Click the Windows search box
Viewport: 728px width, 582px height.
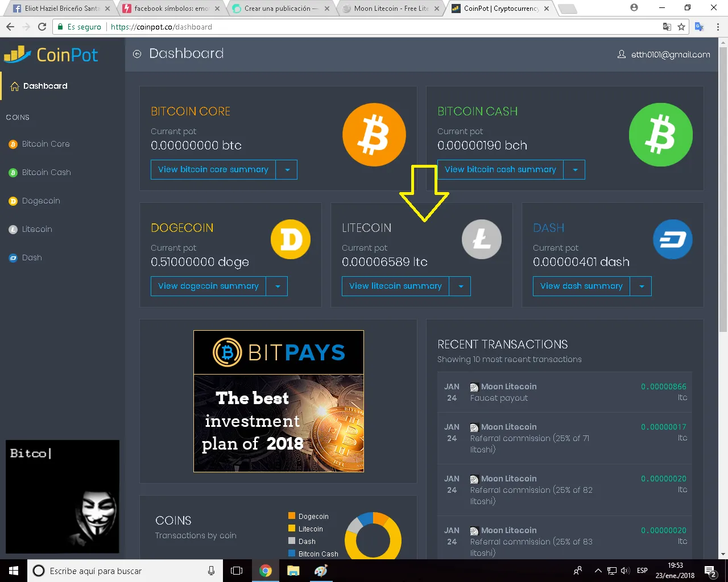point(124,571)
